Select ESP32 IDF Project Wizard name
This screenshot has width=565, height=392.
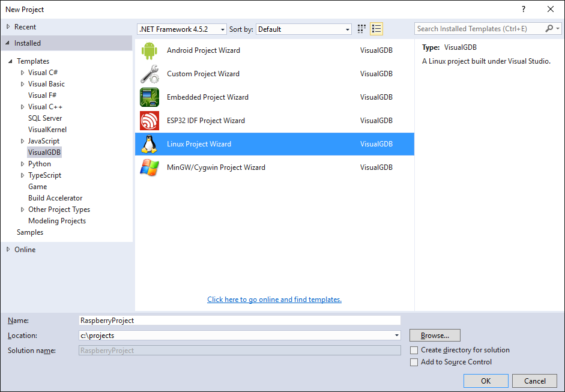[206, 121]
